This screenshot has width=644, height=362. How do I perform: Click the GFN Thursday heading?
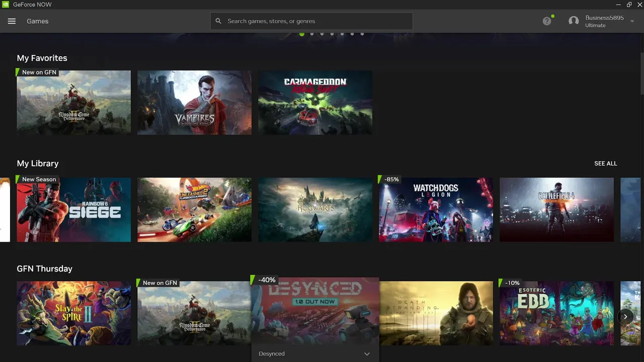tap(44, 268)
